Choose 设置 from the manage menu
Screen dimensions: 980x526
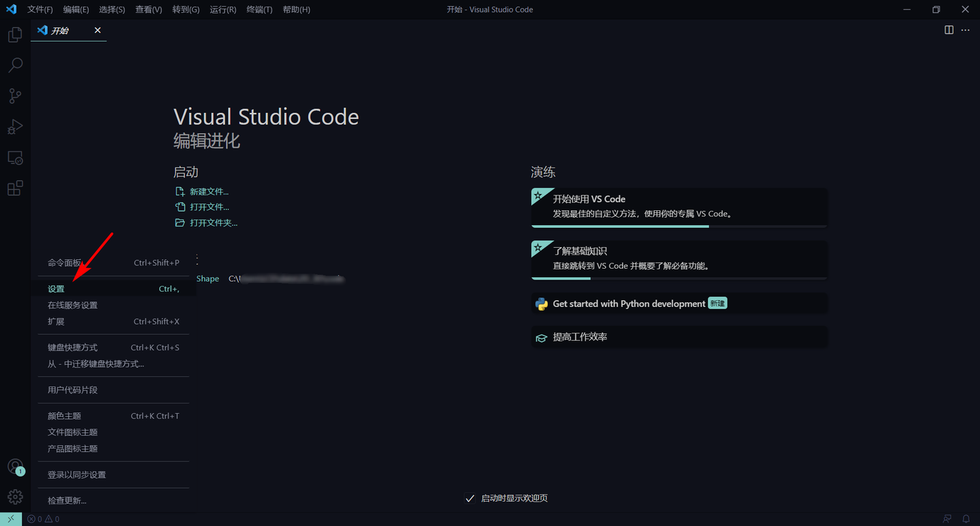coord(114,289)
